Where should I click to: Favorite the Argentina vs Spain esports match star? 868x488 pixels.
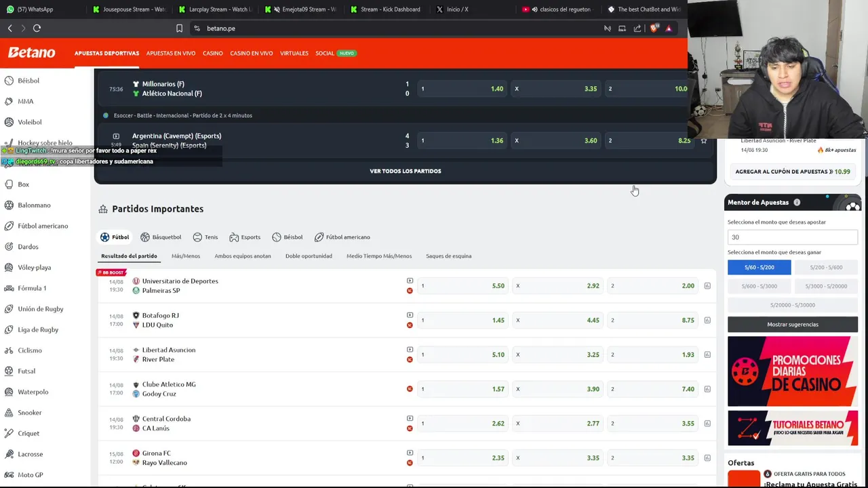coord(704,141)
